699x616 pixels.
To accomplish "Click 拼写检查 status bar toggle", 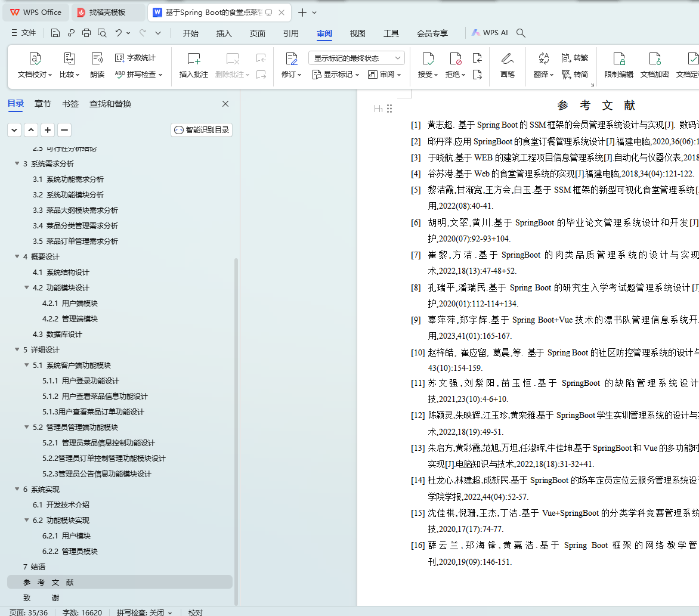I will click(x=144, y=612).
